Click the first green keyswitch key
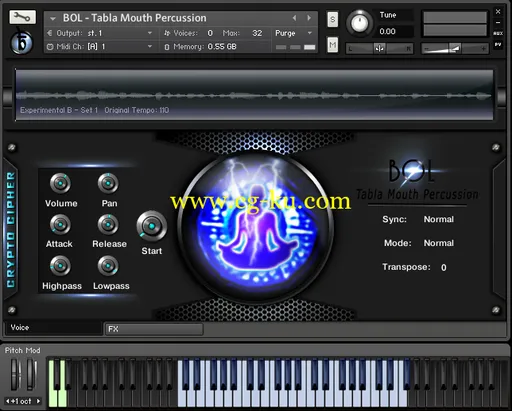512x411 pixels. point(53,397)
